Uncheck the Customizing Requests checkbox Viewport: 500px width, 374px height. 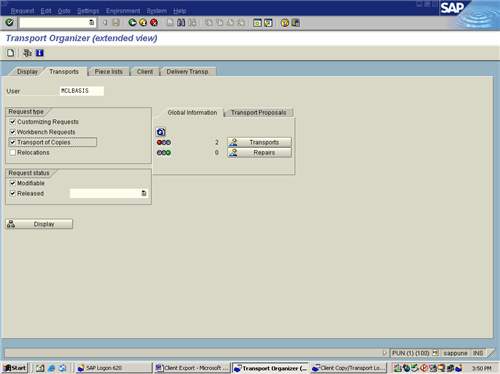point(13,122)
